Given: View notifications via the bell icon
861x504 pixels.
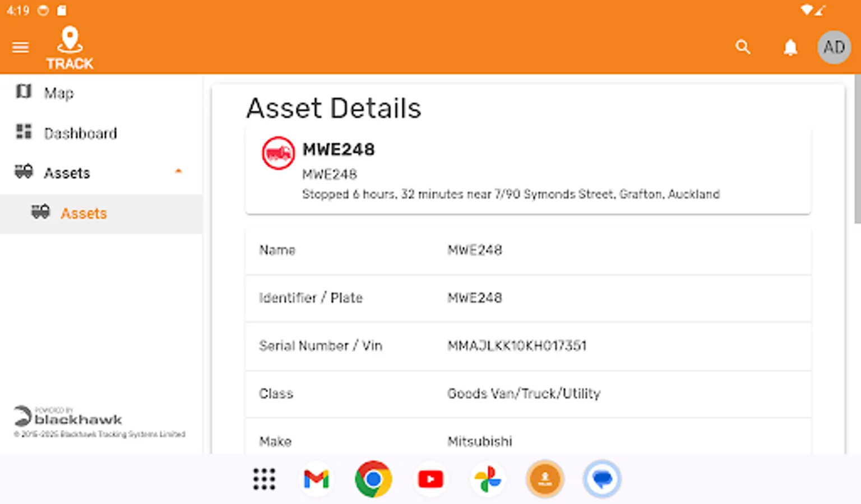Looking at the screenshot, I should click(790, 47).
